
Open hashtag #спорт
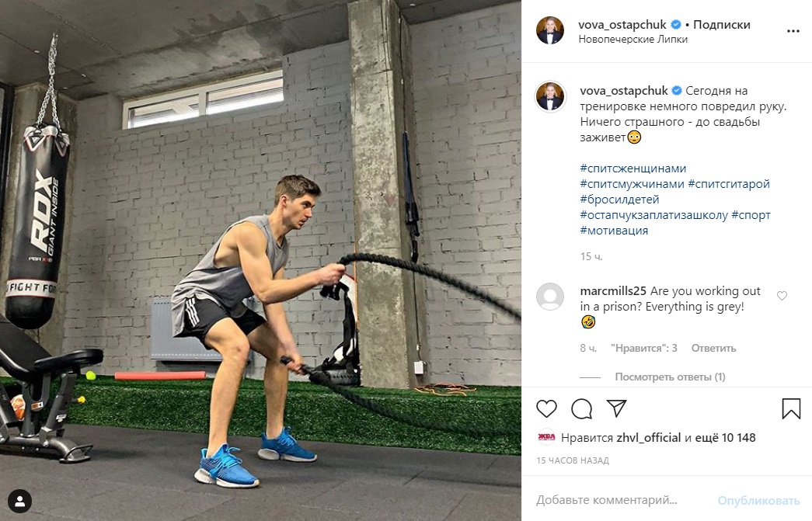751,215
